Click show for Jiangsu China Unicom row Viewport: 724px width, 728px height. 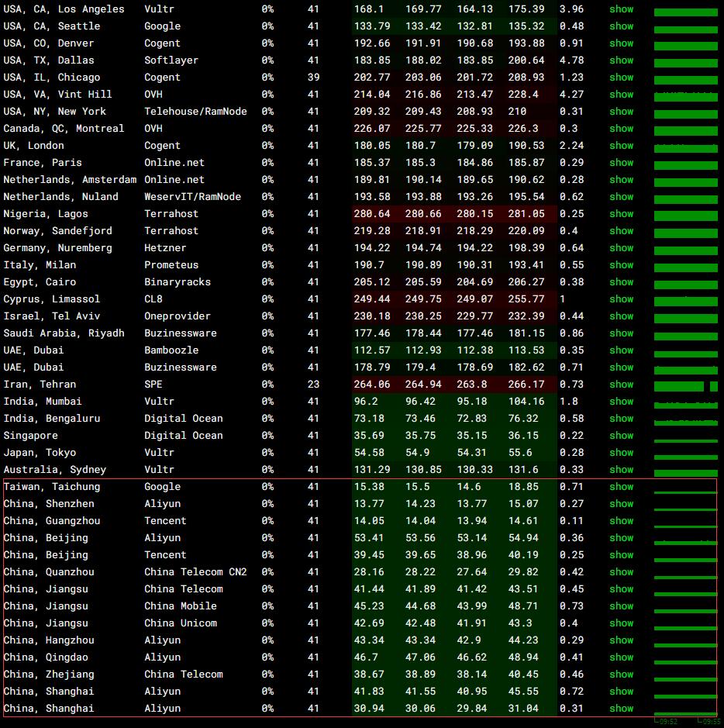click(621, 623)
